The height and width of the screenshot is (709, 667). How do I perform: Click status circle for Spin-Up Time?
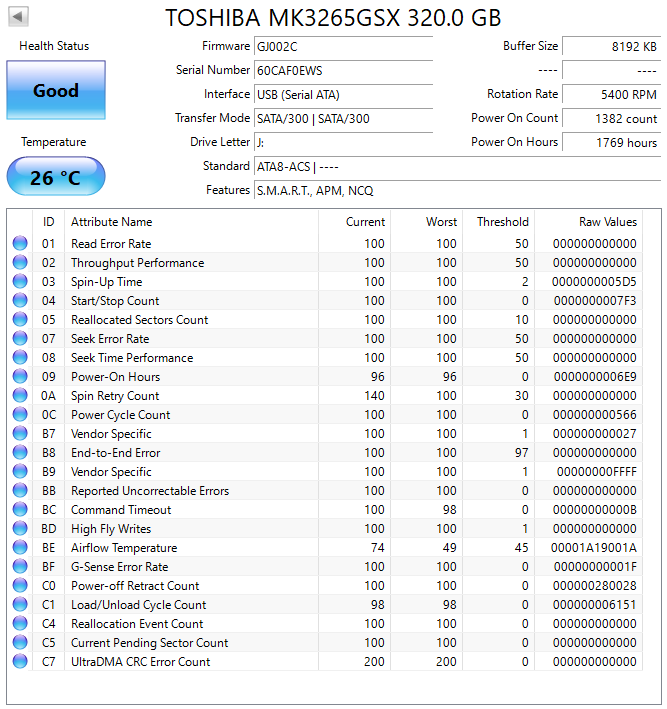click(x=20, y=281)
